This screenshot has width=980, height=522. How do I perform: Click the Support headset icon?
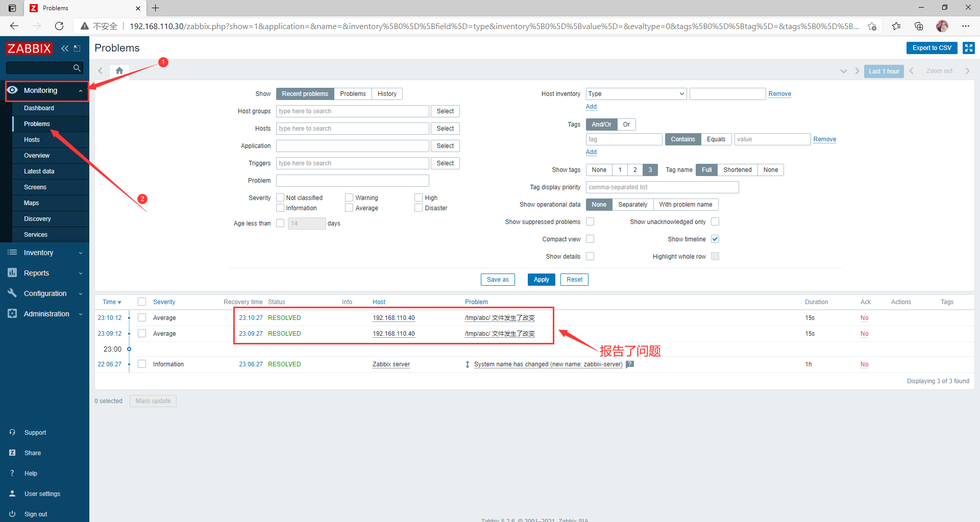pos(12,432)
